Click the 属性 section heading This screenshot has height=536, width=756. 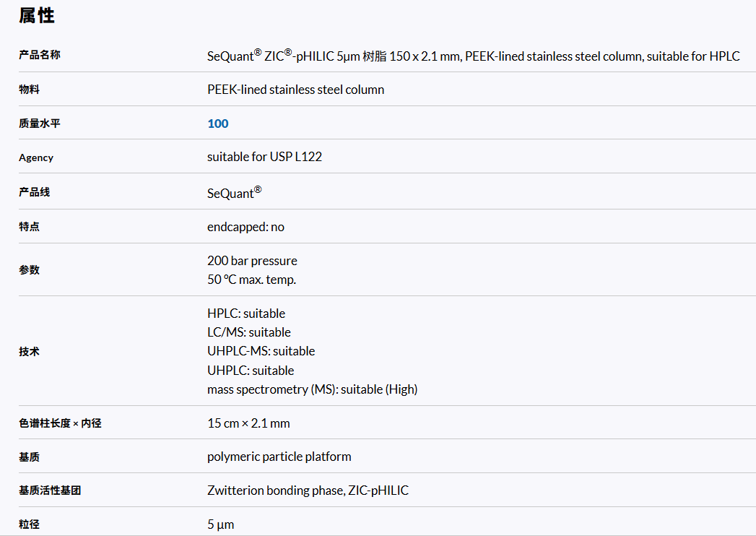(37, 15)
